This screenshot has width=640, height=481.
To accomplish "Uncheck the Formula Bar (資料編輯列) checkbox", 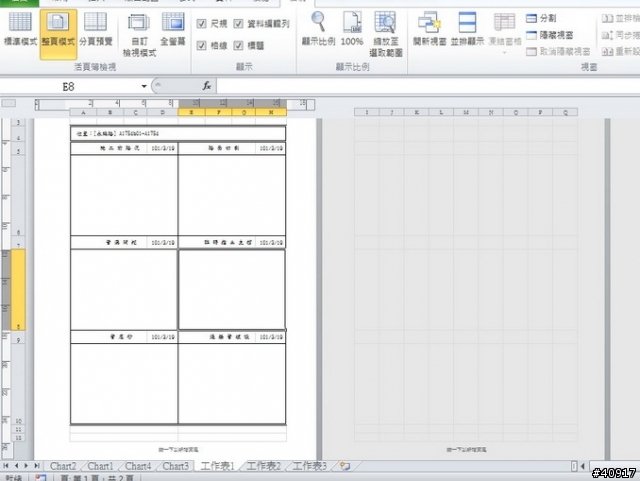I will [239, 23].
